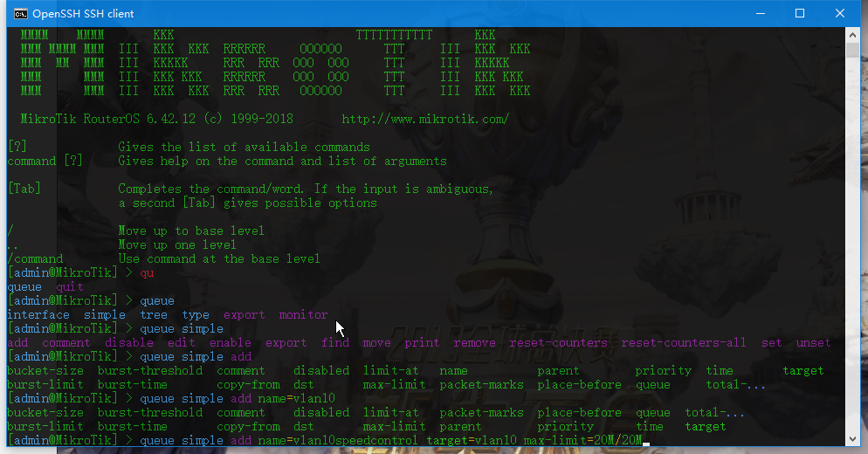Click the 'tree' option under queue
Viewport: 868px width, 454px height.
click(x=154, y=314)
